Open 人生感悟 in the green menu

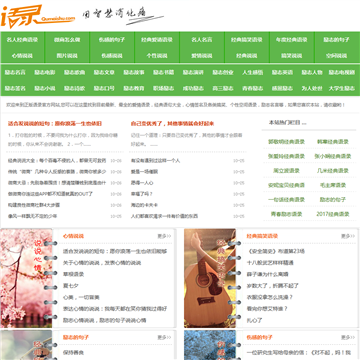click(252, 72)
